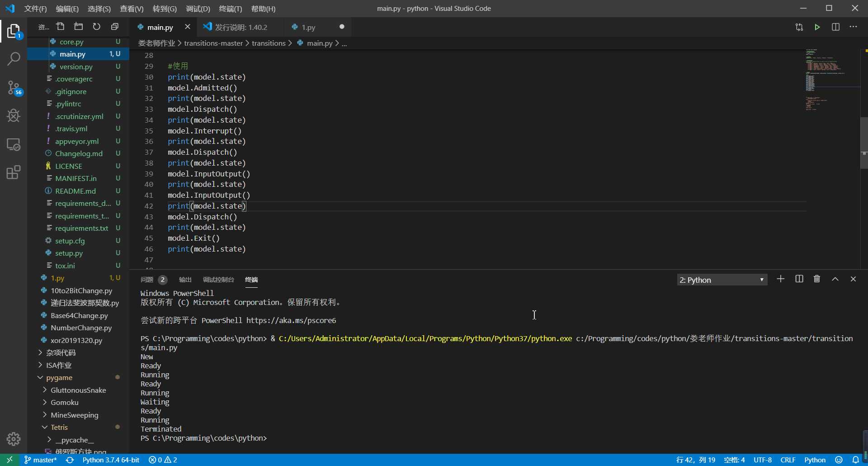
Task: Select terminal from 2: Python dropdown
Action: [722, 280]
